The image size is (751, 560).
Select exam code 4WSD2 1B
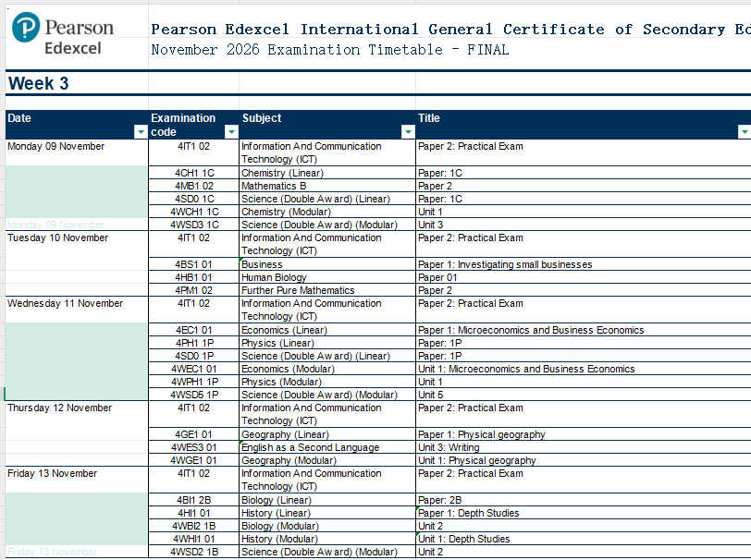pyautogui.click(x=194, y=552)
